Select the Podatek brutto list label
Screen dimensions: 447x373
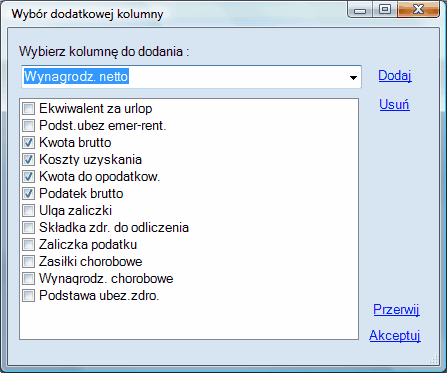(81, 194)
